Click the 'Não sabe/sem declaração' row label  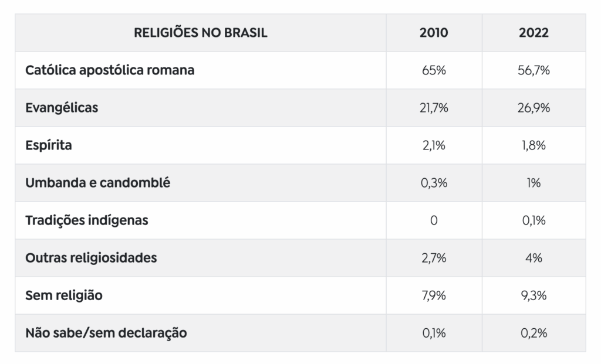106,333
